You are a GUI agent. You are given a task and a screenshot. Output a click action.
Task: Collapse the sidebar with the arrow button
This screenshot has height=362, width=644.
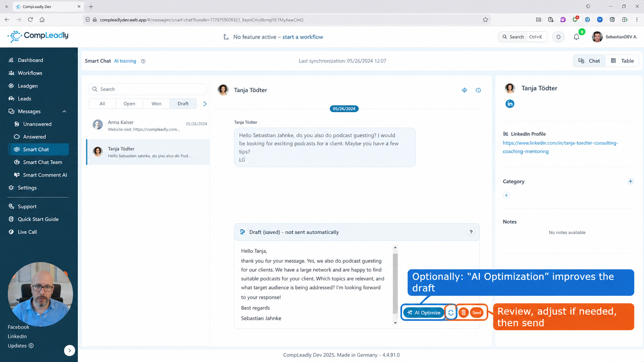(x=69, y=350)
